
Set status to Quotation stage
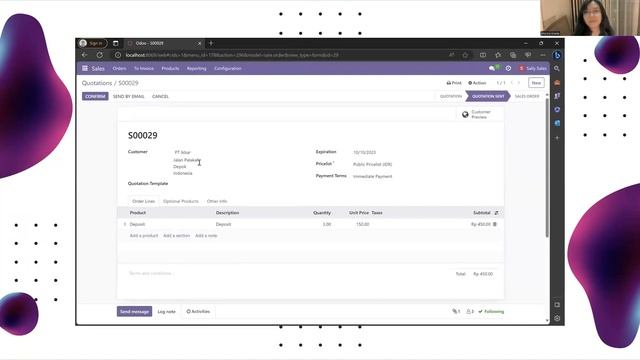click(x=451, y=96)
